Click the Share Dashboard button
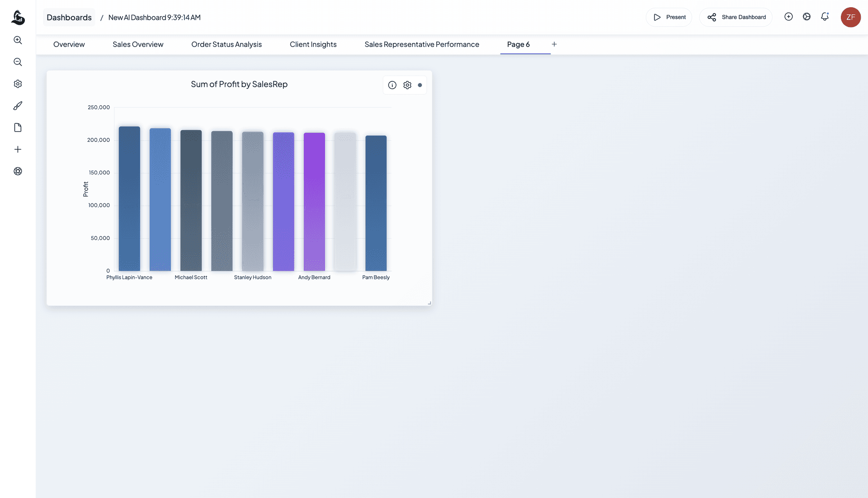This screenshot has height=498, width=868. point(736,17)
